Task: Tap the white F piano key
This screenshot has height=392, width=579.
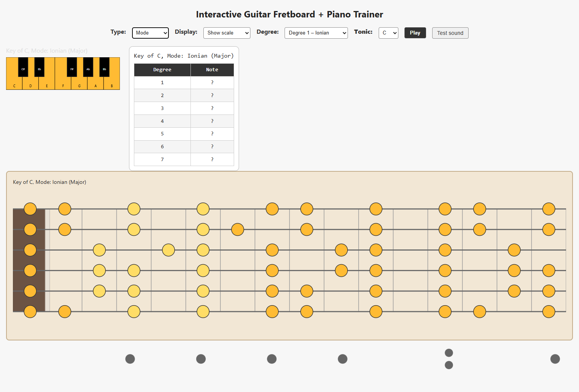Action: tap(63, 84)
